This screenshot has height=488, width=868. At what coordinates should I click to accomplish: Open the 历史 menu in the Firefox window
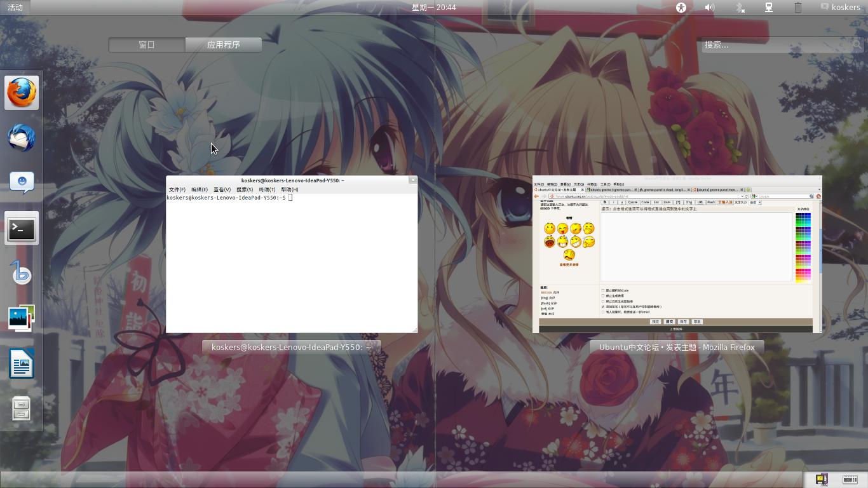[x=579, y=184]
